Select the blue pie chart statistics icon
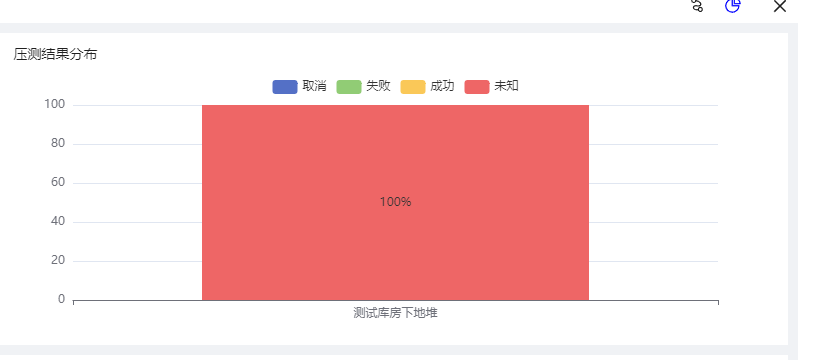This screenshot has height=360, width=816. tap(732, 5)
